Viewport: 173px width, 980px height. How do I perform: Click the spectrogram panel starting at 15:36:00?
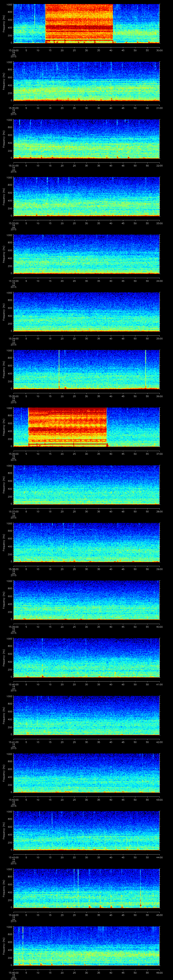87,427
